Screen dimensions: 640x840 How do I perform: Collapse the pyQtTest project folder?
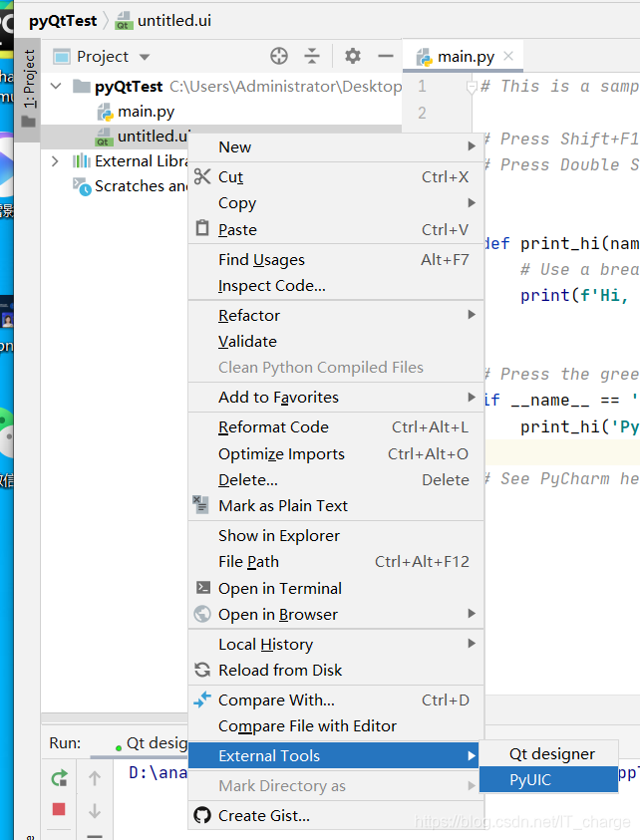click(56, 86)
